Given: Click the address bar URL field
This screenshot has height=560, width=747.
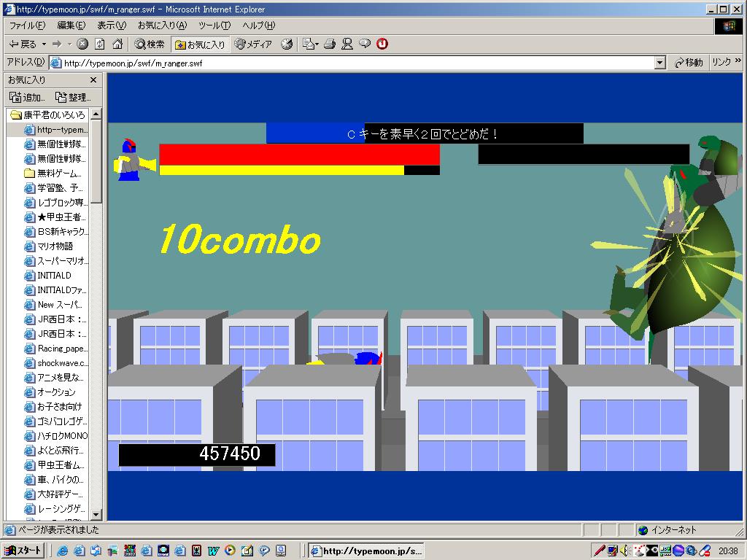Looking at the screenshot, I should coord(351,63).
